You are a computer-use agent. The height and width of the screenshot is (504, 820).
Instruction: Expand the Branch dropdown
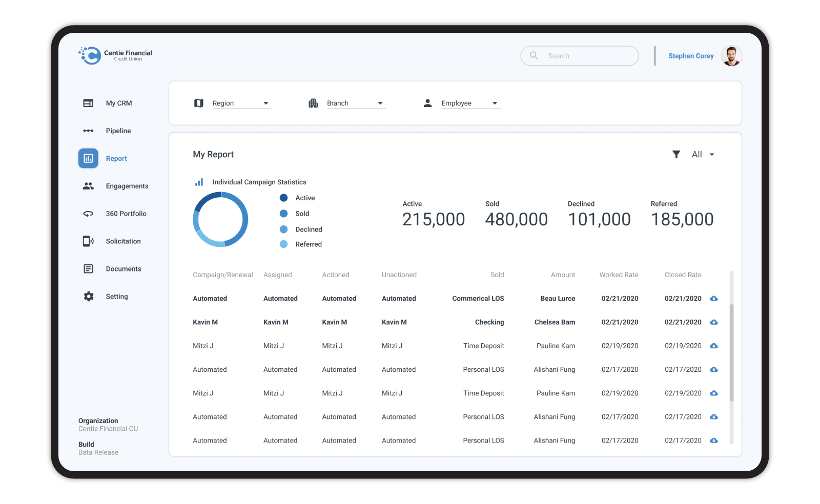356,103
